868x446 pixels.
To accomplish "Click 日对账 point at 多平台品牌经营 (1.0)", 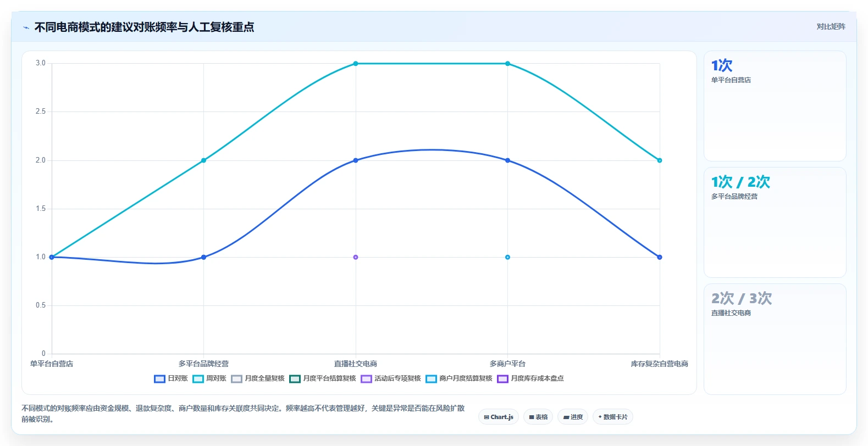I will tap(203, 257).
